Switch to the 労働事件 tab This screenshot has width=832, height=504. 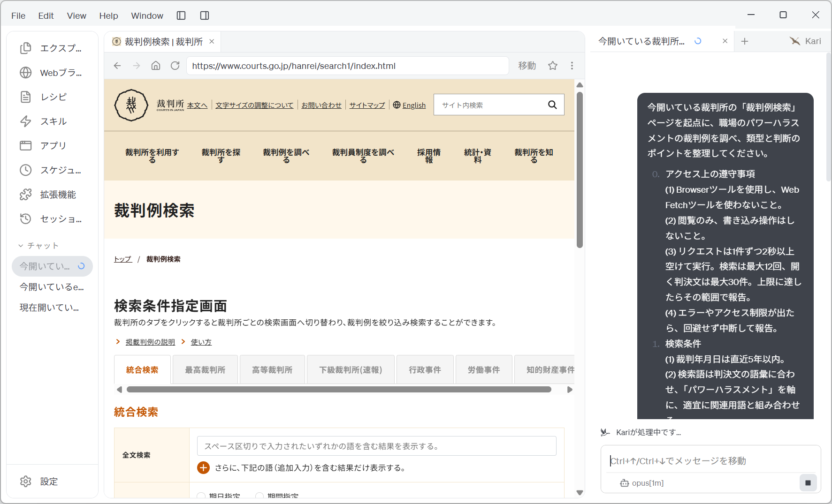coord(484,370)
